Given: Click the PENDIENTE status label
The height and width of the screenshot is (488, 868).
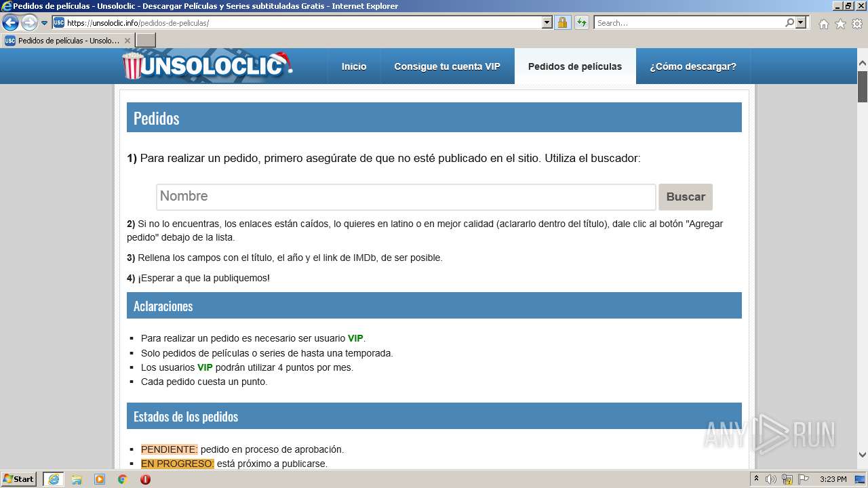Looking at the screenshot, I should pos(170,449).
